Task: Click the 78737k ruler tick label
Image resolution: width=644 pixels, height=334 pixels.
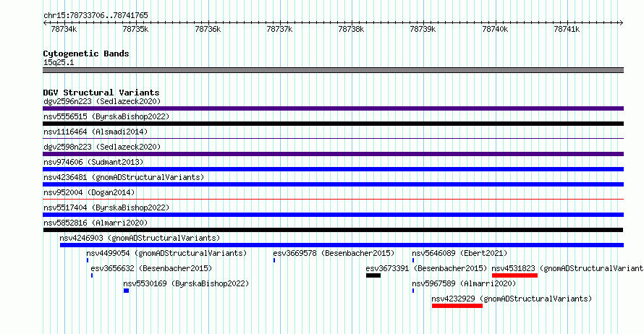Action: coord(279,29)
